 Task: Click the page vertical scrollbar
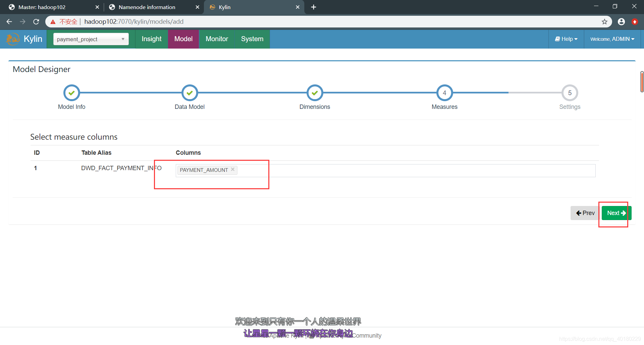click(x=642, y=82)
